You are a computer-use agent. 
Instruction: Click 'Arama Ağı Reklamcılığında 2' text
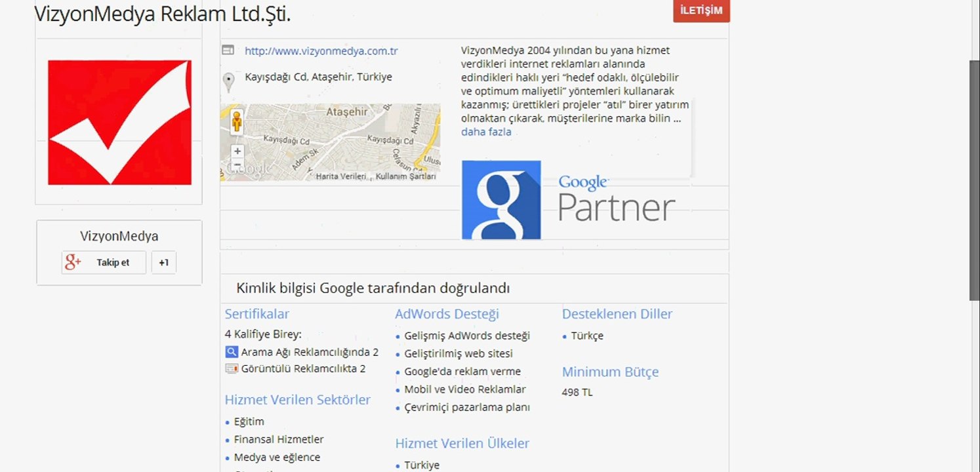[x=310, y=352]
